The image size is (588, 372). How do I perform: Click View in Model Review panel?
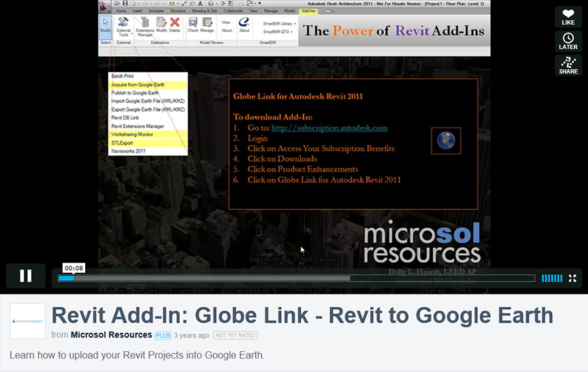(x=226, y=22)
